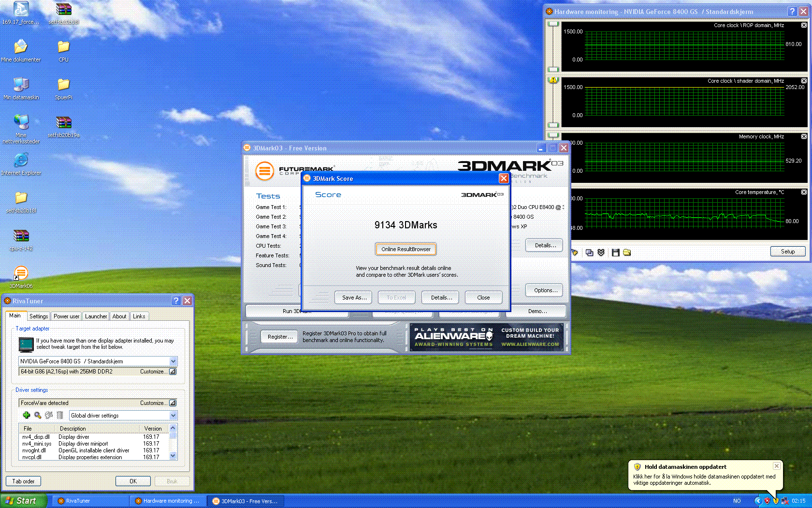The image size is (812, 508).
Task: Click the magnifier icon in Driver settings
Action: pos(38,415)
